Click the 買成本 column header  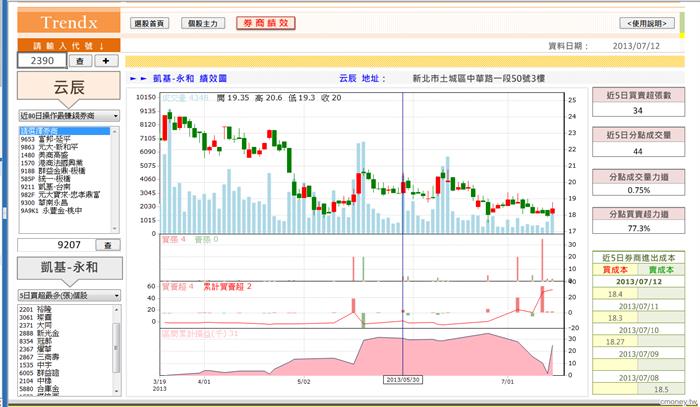tap(615, 270)
